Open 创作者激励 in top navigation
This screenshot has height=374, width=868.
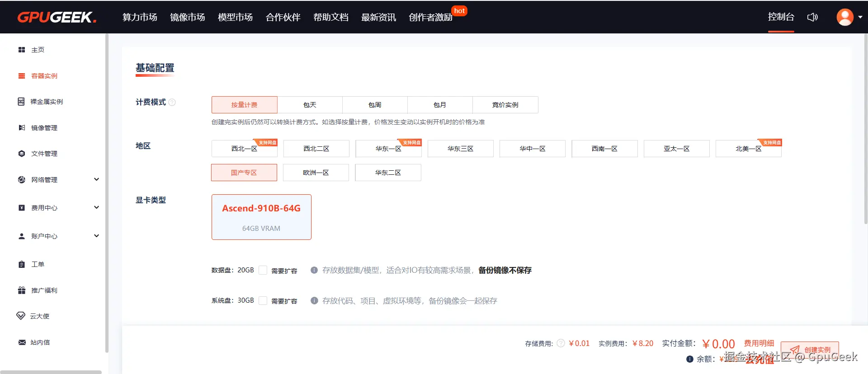pos(431,17)
